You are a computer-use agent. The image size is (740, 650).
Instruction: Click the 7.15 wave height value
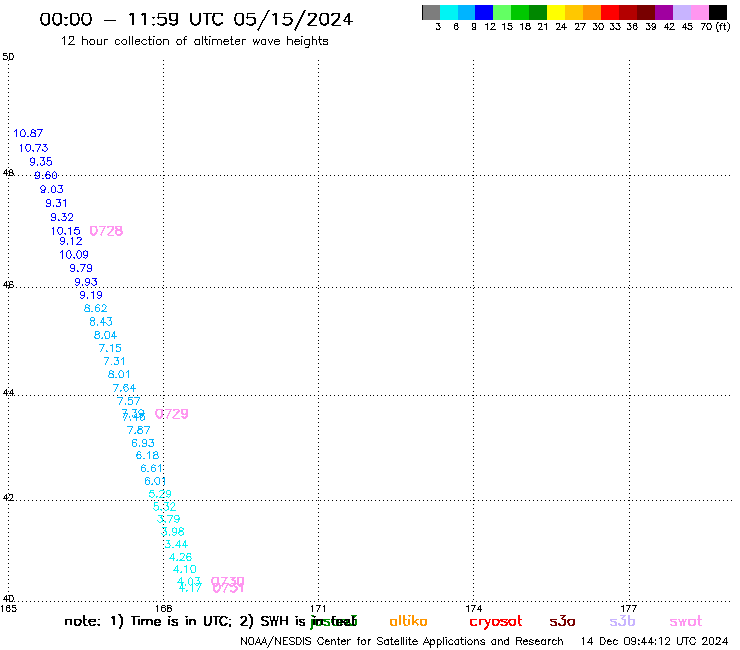coord(110,348)
